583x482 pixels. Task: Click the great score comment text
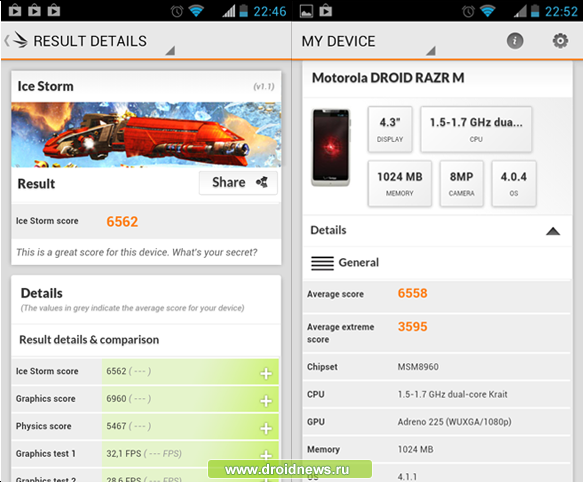click(136, 252)
